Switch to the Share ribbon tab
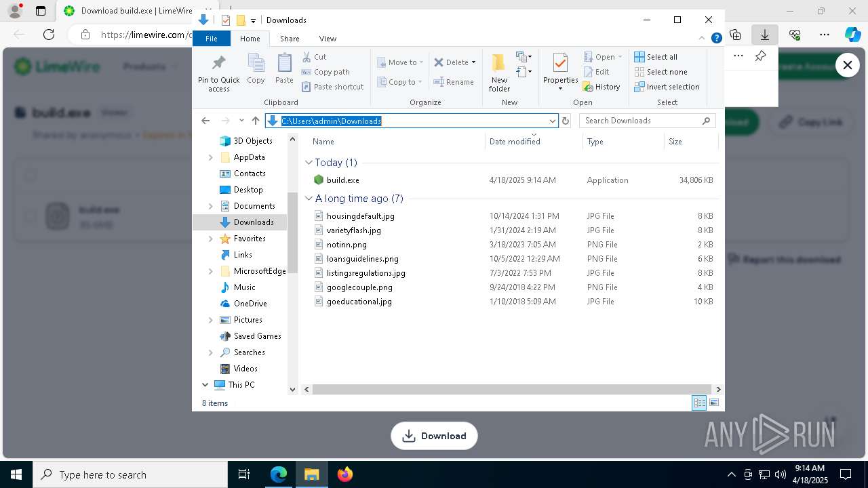 pyautogui.click(x=290, y=39)
